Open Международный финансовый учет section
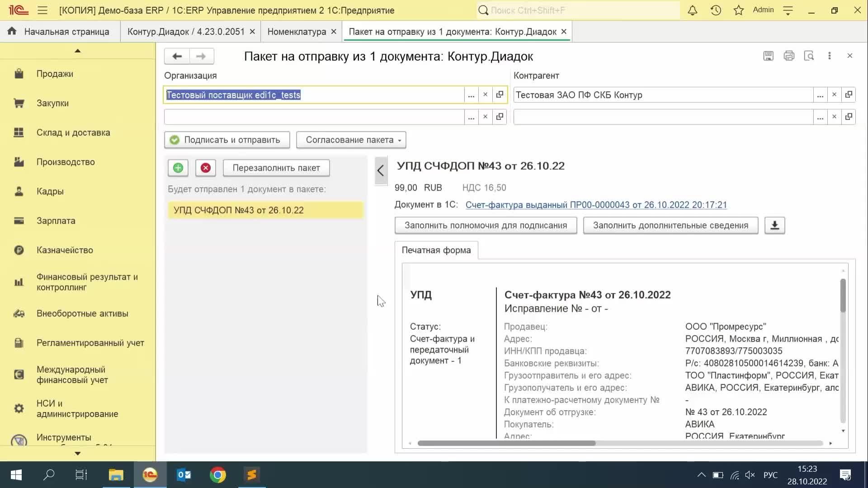 click(x=78, y=375)
